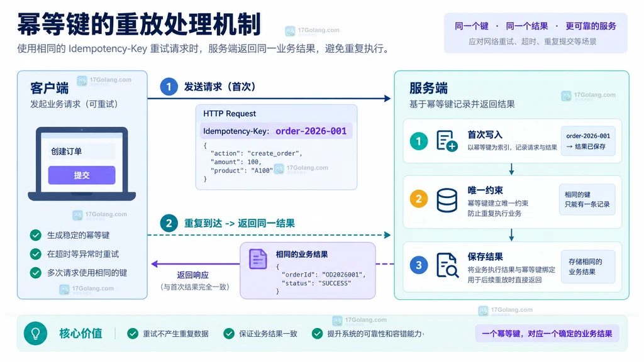Click the 同一个键 text in the top banner

(472, 26)
